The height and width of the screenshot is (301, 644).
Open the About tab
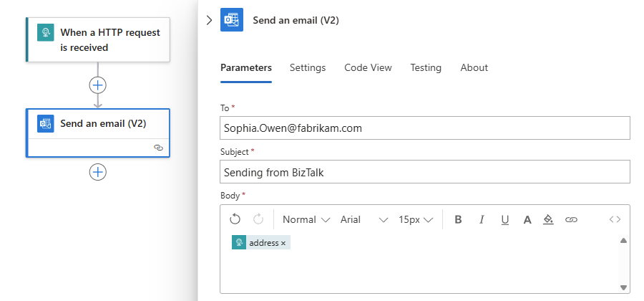(474, 68)
